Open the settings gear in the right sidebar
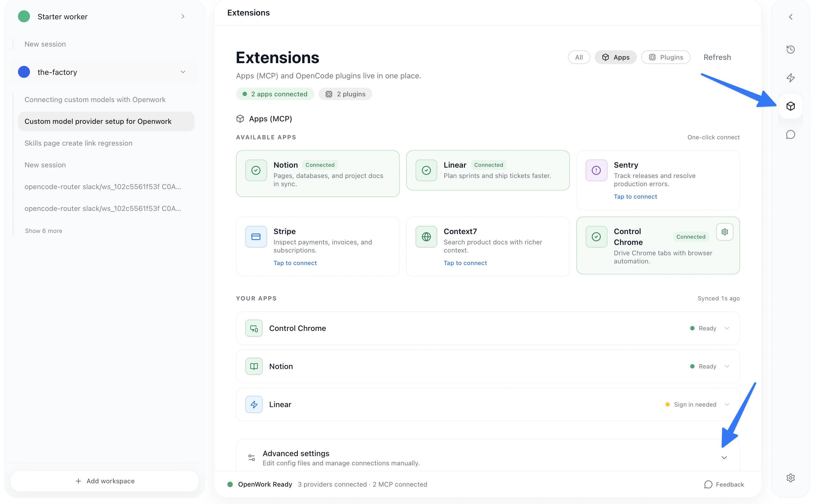The image size is (813, 504). click(x=790, y=478)
